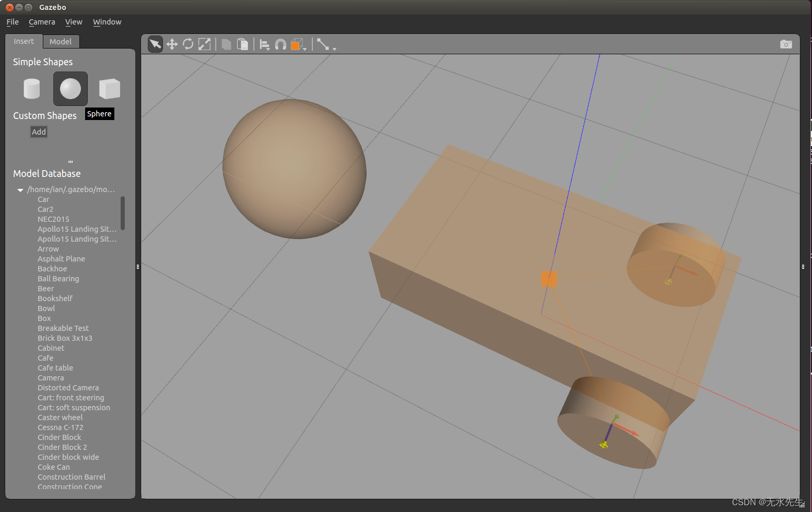Toggle the snap magnet tool
Screen dimensions: 812x512
click(x=280, y=45)
